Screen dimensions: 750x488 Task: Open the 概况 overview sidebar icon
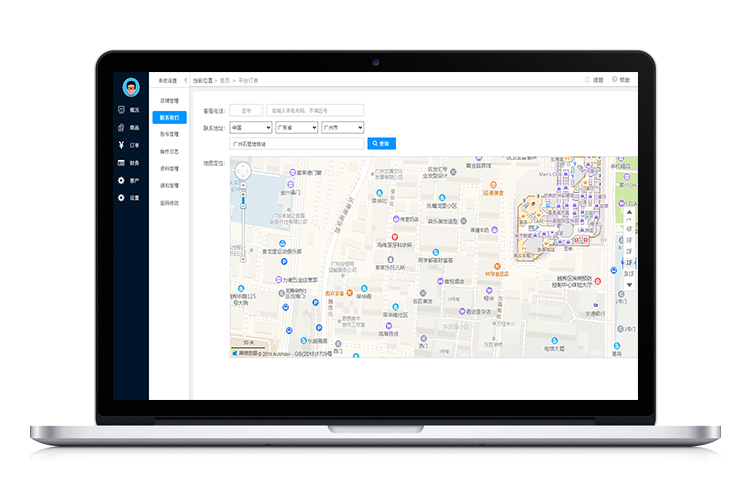[x=121, y=110]
